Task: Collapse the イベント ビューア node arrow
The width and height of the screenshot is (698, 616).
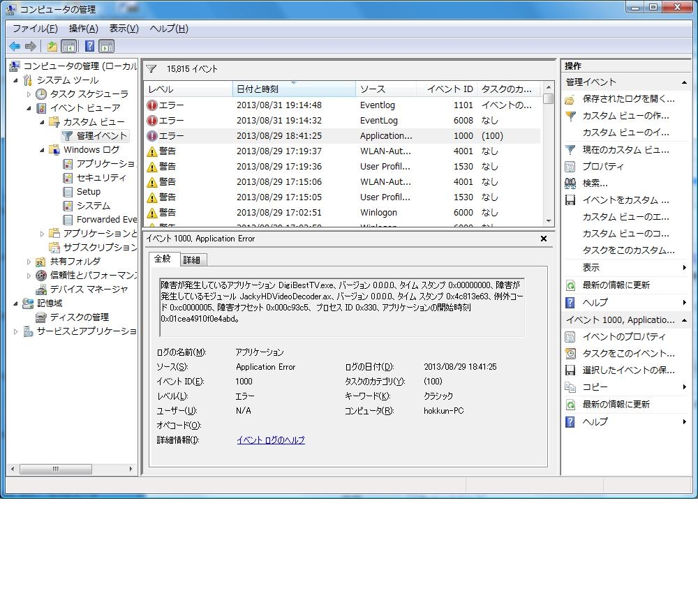Action: coord(29,108)
